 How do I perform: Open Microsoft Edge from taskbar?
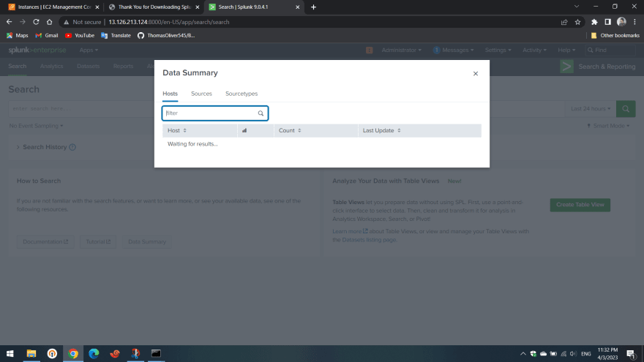(x=94, y=353)
